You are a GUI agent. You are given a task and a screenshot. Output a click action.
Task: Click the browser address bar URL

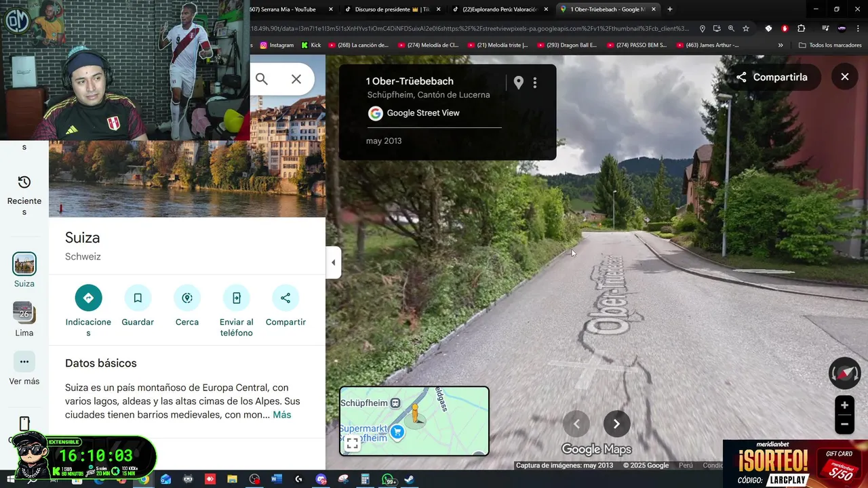[469, 28]
